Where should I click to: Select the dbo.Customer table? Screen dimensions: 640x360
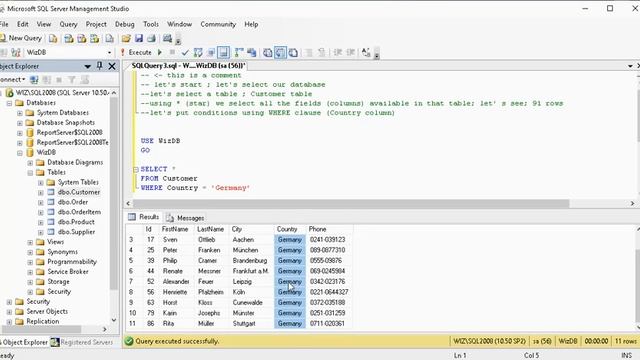(79, 192)
